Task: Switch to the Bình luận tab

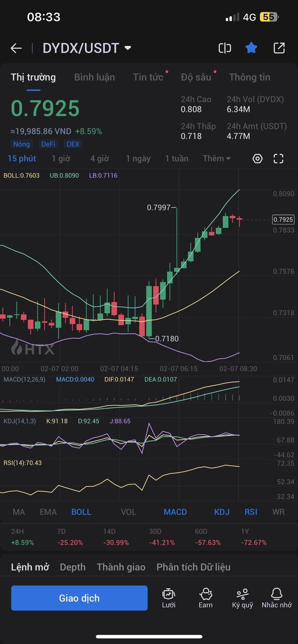Action: 95,77
